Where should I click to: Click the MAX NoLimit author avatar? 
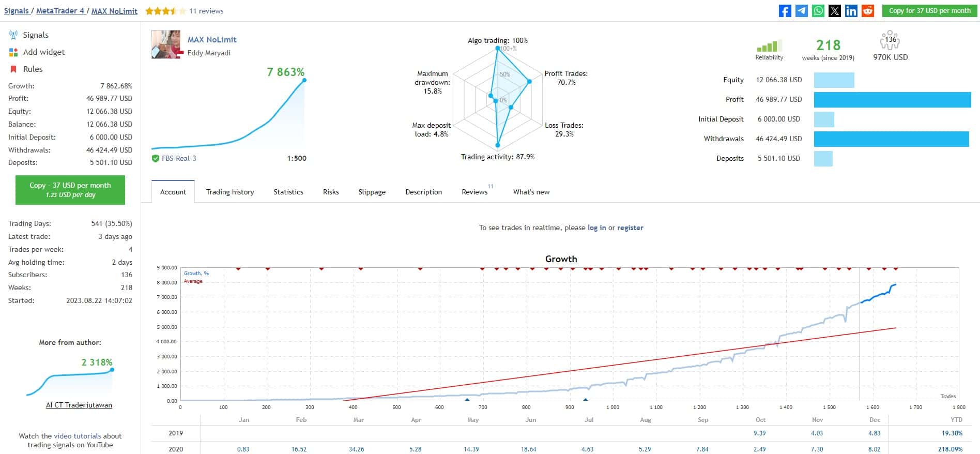coord(166,44)
